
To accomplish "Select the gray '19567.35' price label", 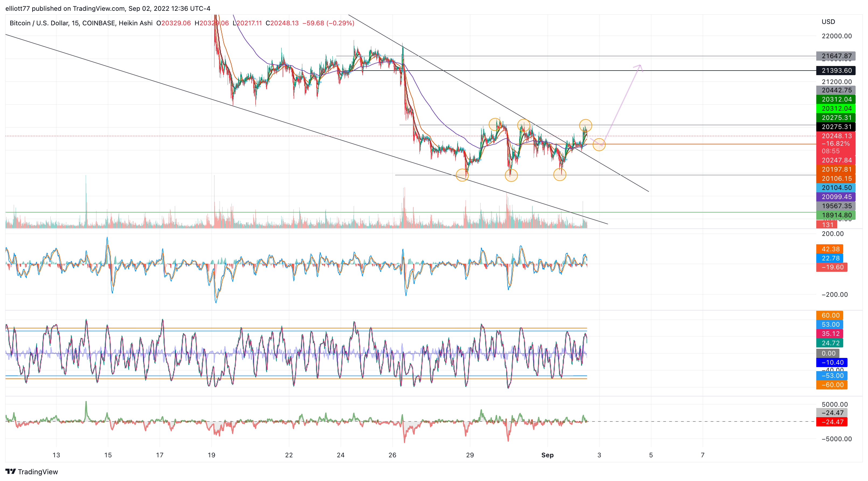I will click(836, 206).
